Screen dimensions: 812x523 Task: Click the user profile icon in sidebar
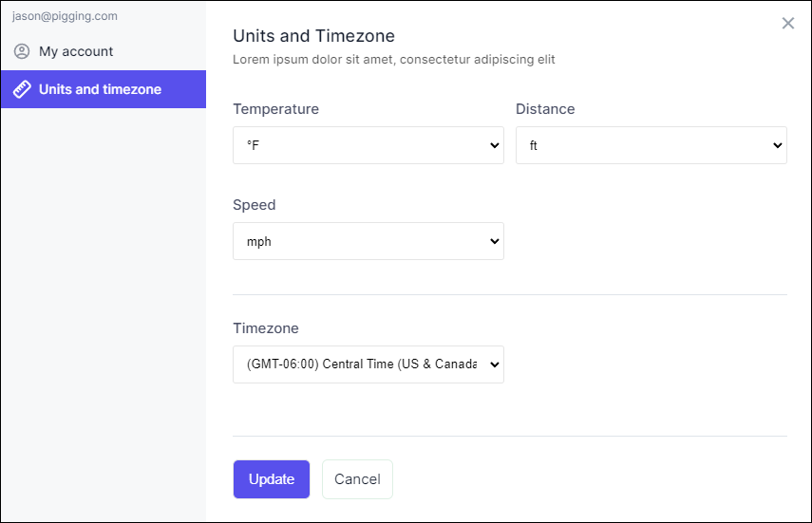(22, 51)
